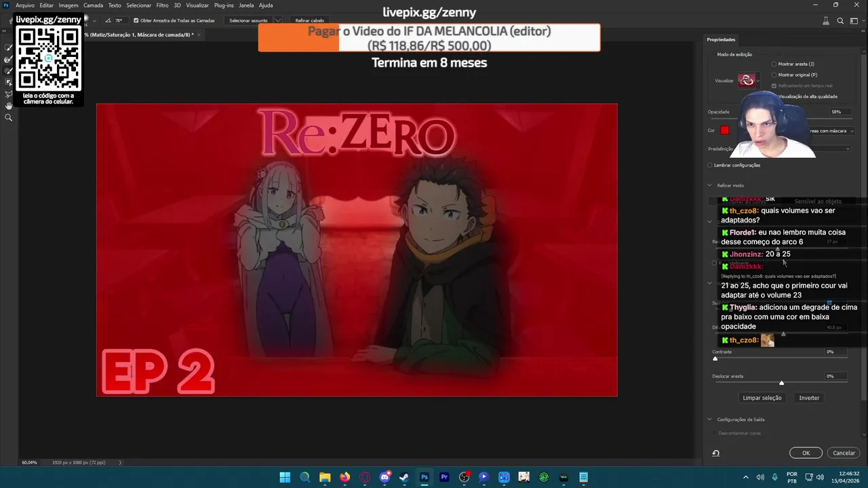Enable Mostrar original (P) checkbox
Viewport: 868px width, 488px height.
(774, 75)
